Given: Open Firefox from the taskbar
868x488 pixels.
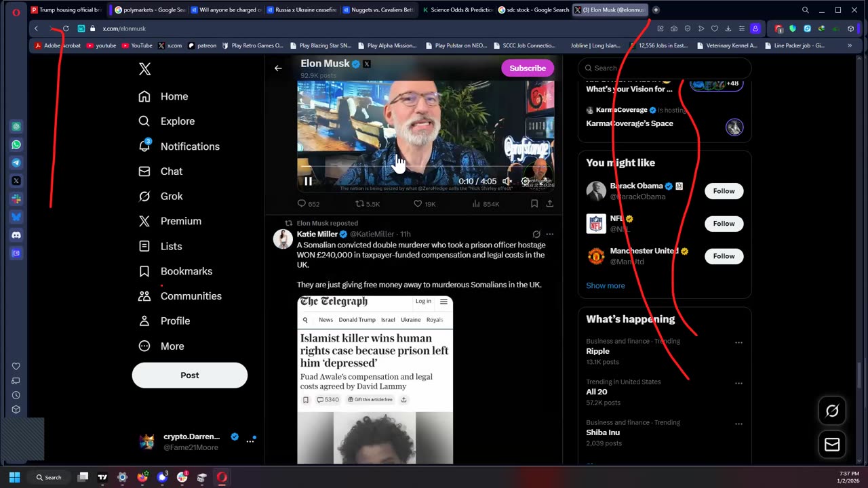Looking at the screenshot, I should tap(142, 477).
